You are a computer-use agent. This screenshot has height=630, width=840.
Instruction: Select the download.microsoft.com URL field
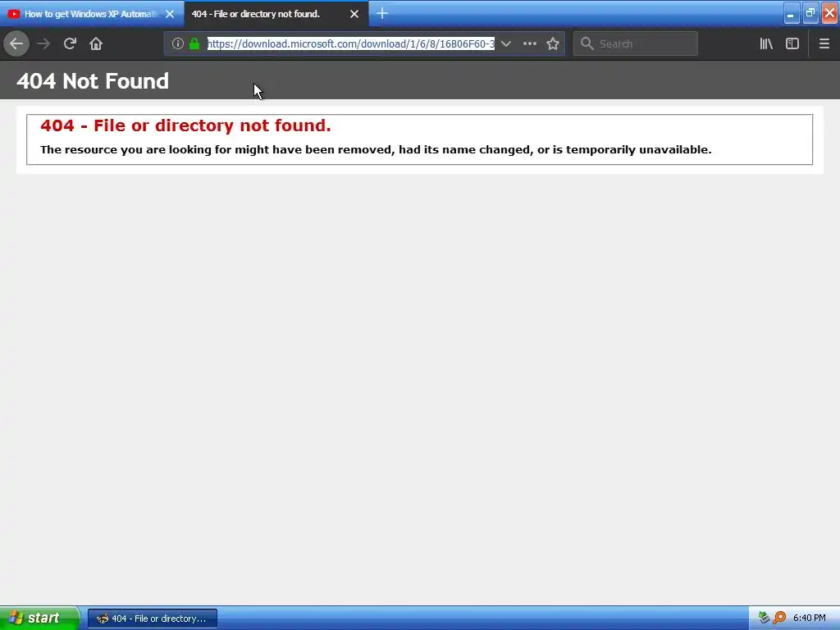(351, 43)
